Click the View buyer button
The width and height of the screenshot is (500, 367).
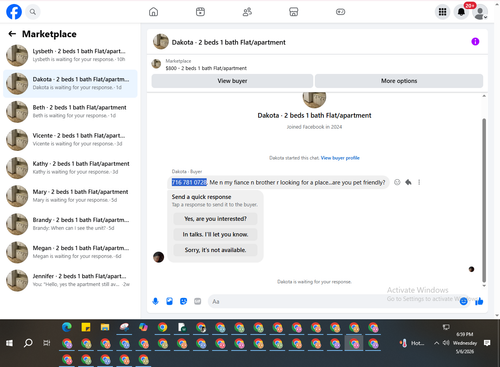(x=232, y=81)
